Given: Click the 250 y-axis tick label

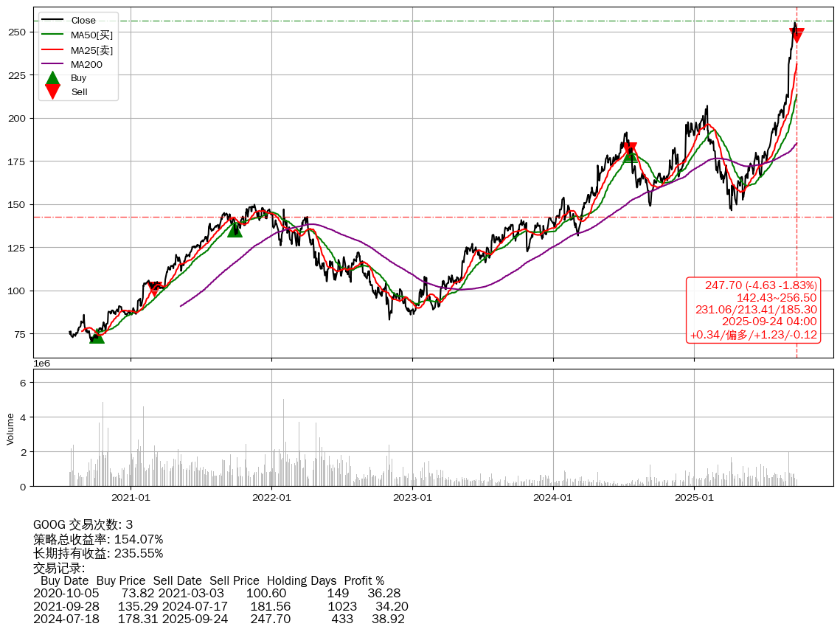Looking at the screenshot, I should pos(18,32).
